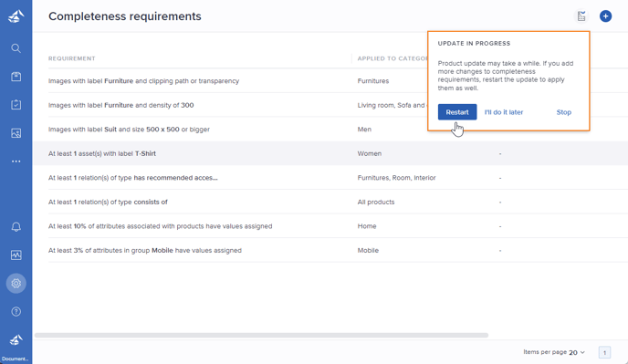Click the Completeness requirements page title
The width and height of the screenshot is (628, 364).
pyautogui.click(x=124, y=16)
